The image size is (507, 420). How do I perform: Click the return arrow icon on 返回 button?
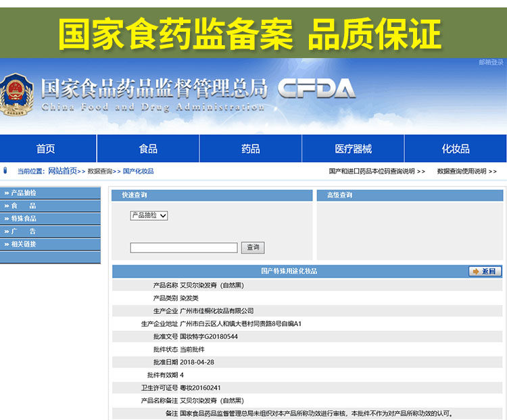pyautogui.click(x=476, y=271)
